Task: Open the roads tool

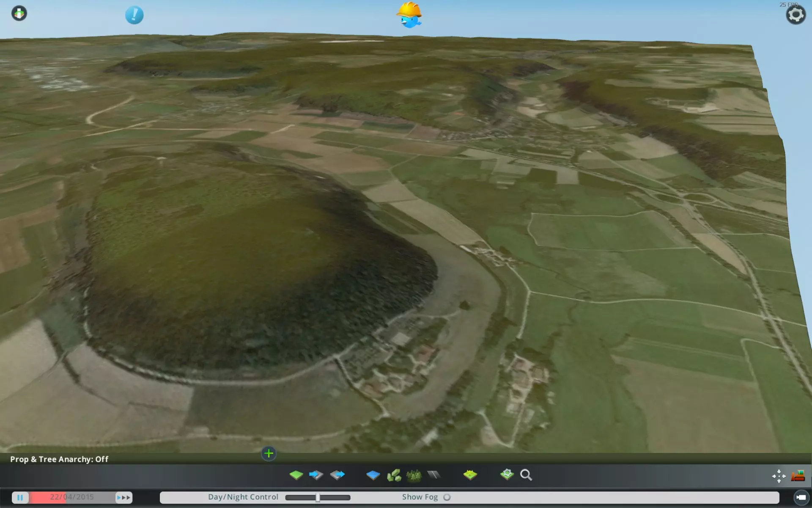Action: pos(433,475)
